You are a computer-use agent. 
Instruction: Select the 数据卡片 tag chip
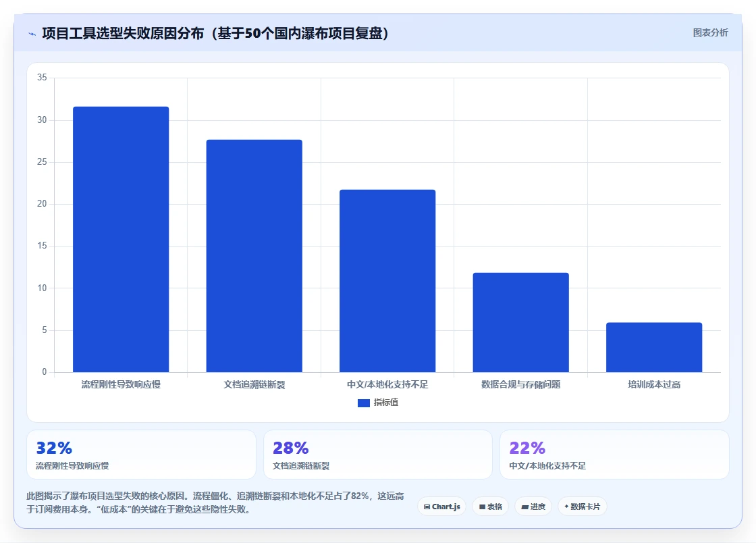click(583, 507)
